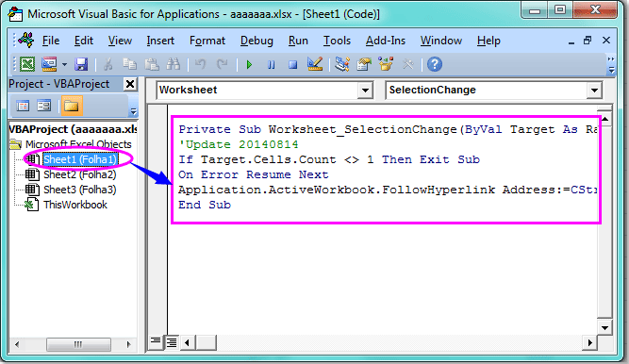Select Sheet1 (Folha1) in project tree
629x364 pixels.
click(80, 159)
